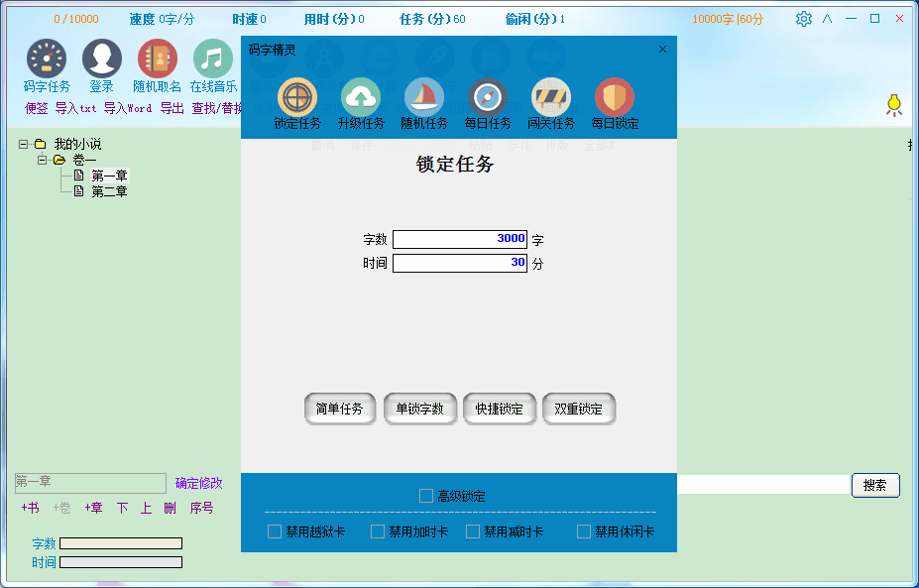The image size is (919, 588).
Task: Open the 每日任务 compass icon
Action: click(x=488, y=97)
